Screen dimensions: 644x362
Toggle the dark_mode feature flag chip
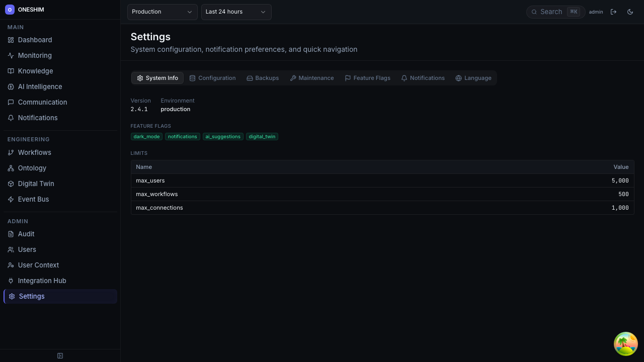click(x=146, y=136)
